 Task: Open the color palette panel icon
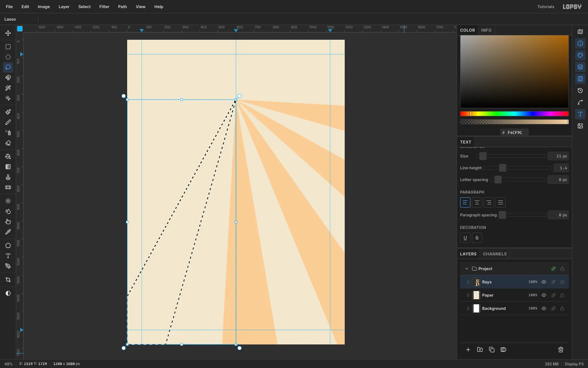pyautogui.click(x=580, y=55)
